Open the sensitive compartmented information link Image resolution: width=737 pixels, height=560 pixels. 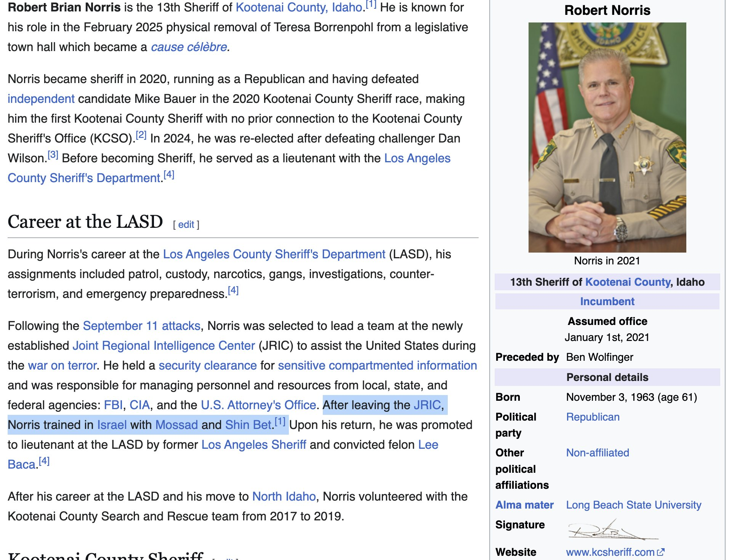pos(377,365)
